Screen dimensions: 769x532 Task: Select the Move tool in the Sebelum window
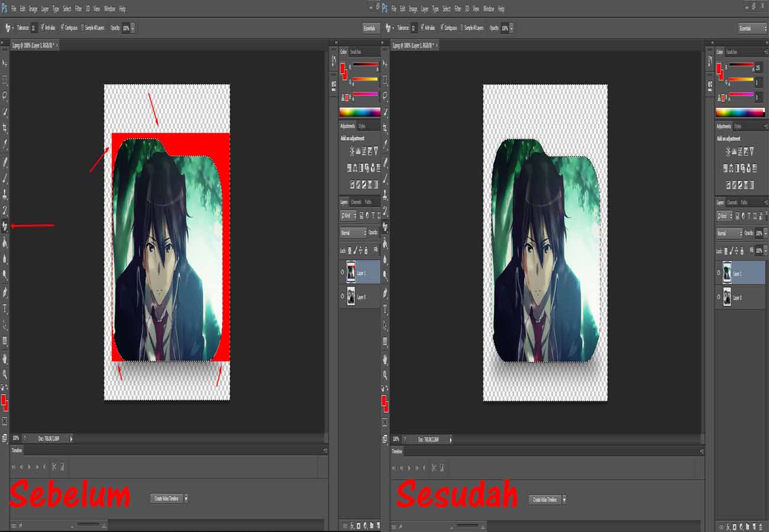coord(5,63)
